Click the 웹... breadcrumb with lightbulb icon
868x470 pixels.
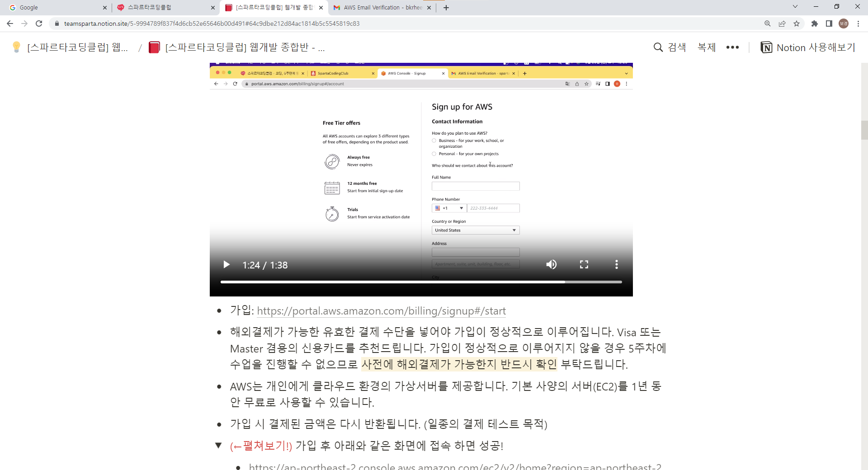(70, 47)
